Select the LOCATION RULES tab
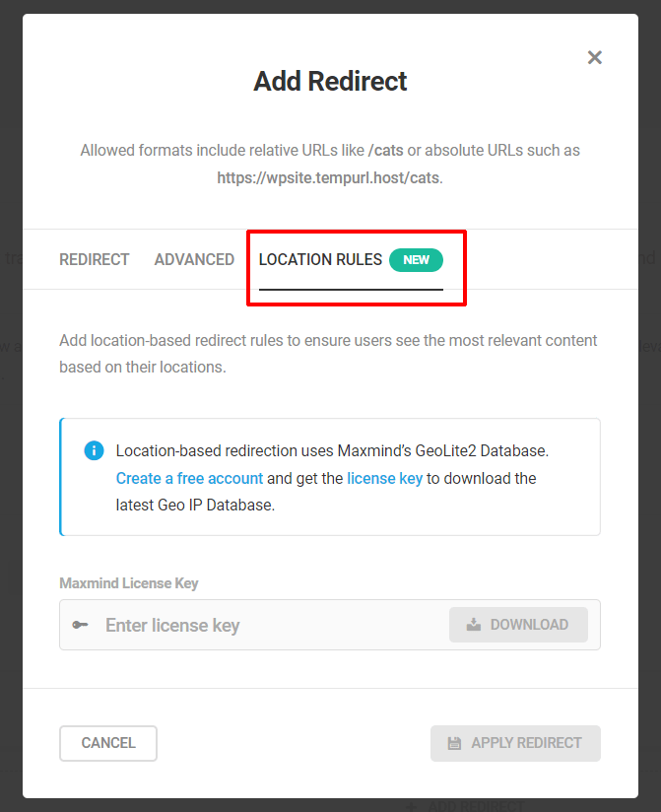This screenshot has height=812, width=661. (x=320, y=259)
